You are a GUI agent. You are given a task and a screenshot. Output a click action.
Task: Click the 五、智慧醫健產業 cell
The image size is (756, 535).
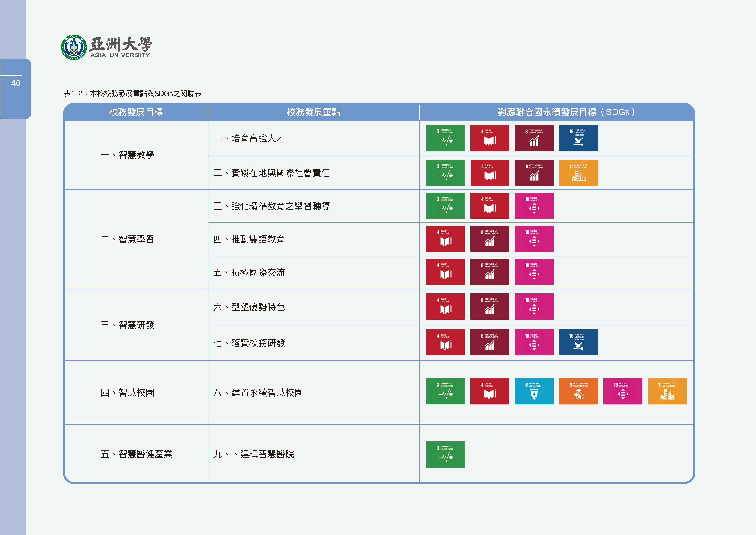point(136,454)
